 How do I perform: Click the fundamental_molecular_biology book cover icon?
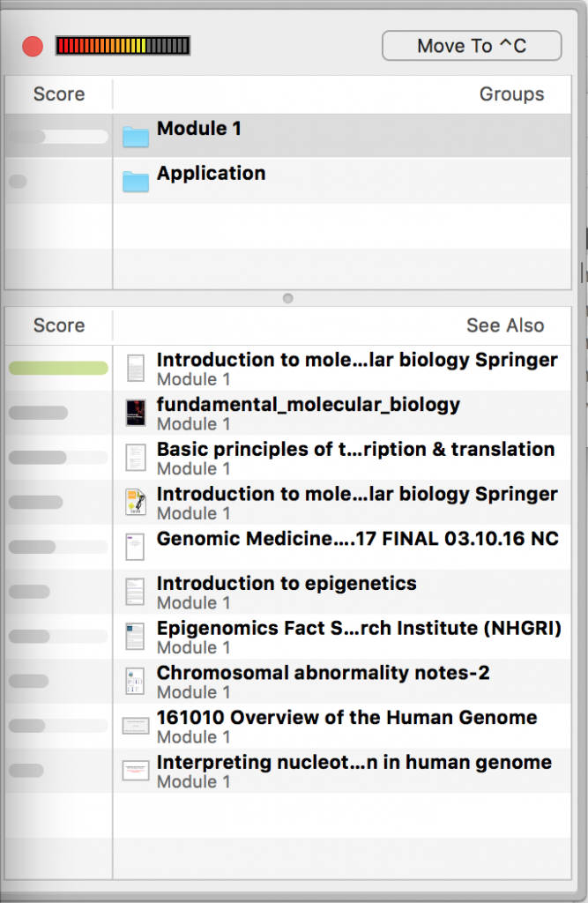[x=136, y=413]
